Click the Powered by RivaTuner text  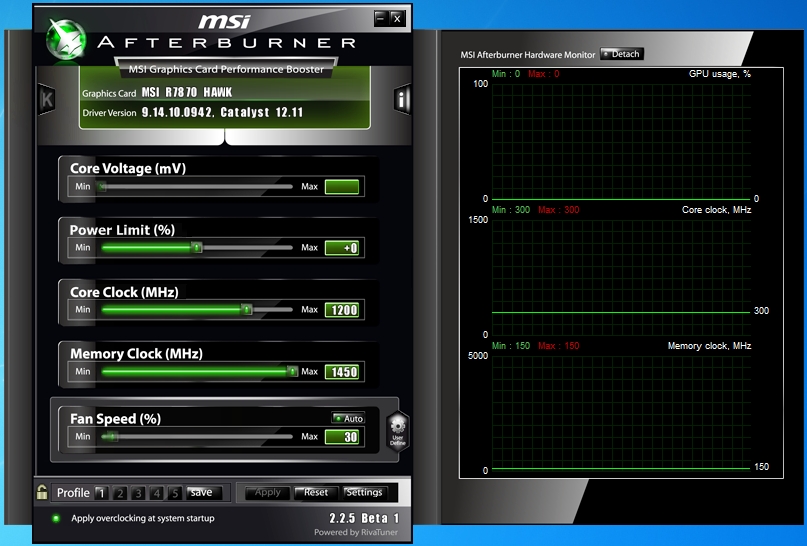pos(356,532)
